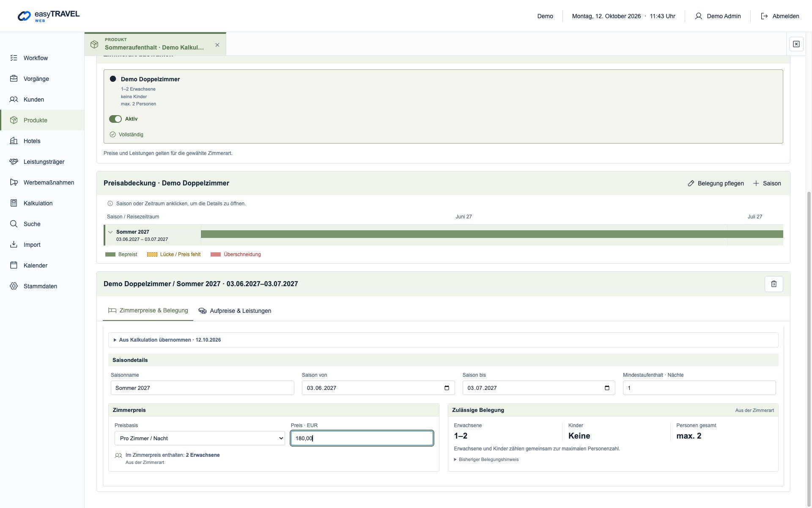
Task: Click the close-all tabs icon at top right
Action: click(x=796, y=44)
